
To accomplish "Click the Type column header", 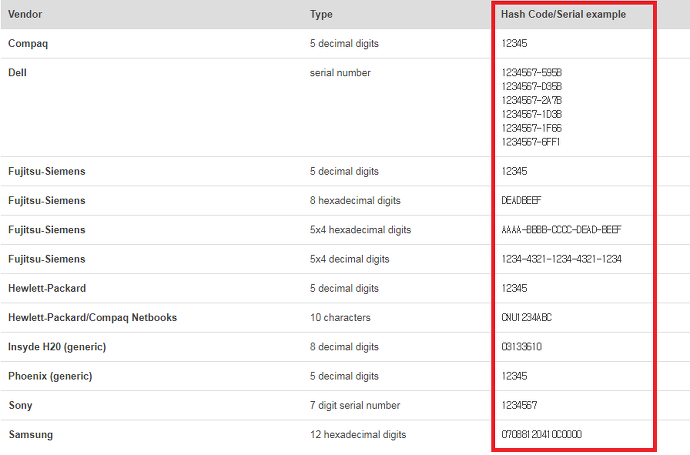I will click(x=321, y=15).
